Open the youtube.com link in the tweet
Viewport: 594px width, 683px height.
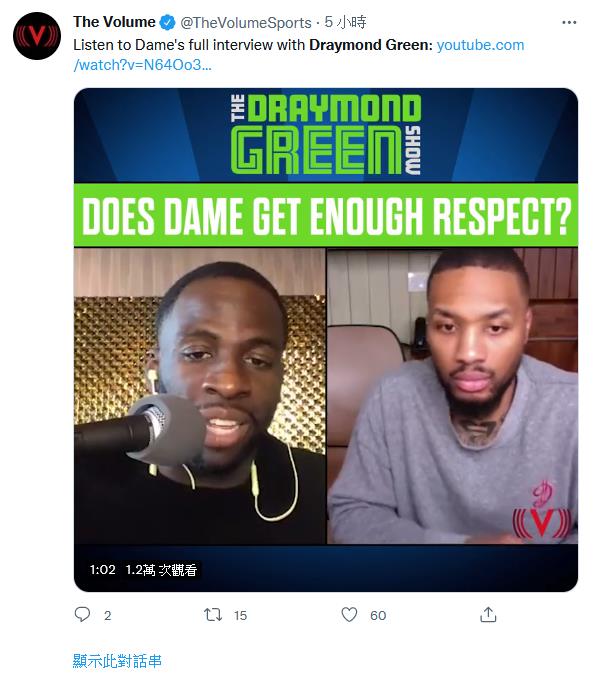[x=480, y=45]
